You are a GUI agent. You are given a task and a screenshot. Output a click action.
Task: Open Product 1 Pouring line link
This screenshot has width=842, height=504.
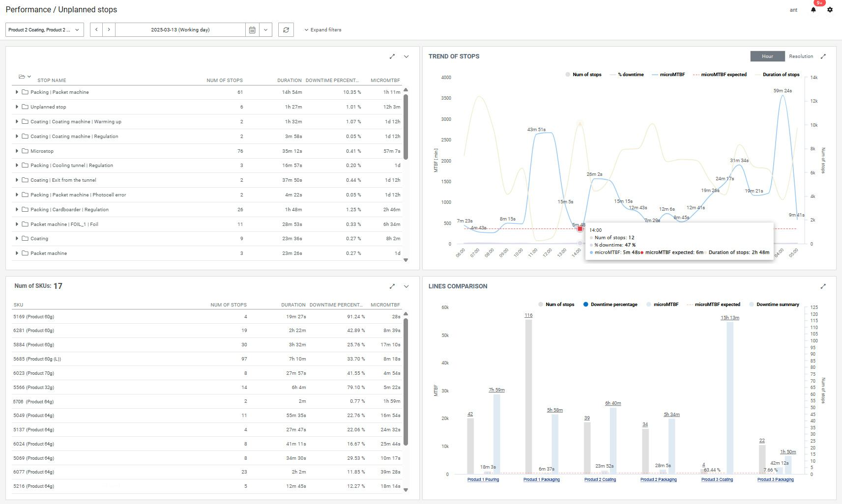(483, 479)
